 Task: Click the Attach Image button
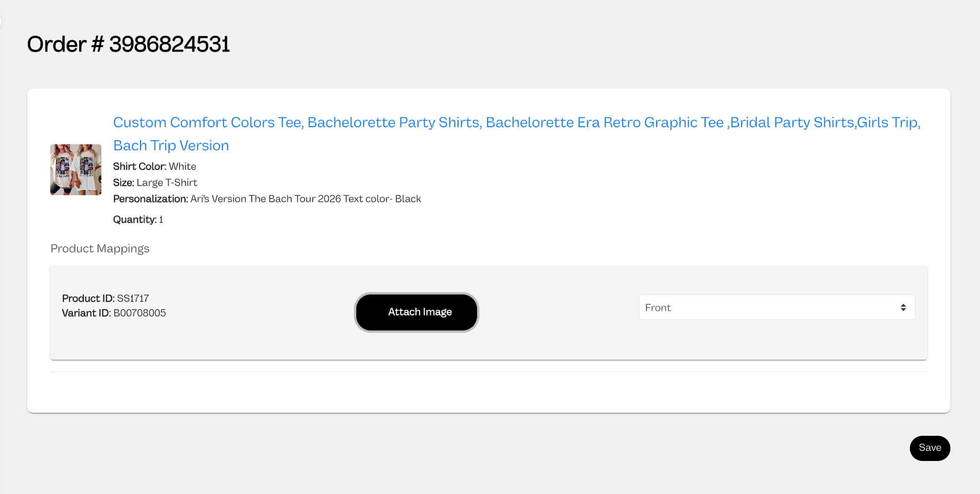click(416, 312)
